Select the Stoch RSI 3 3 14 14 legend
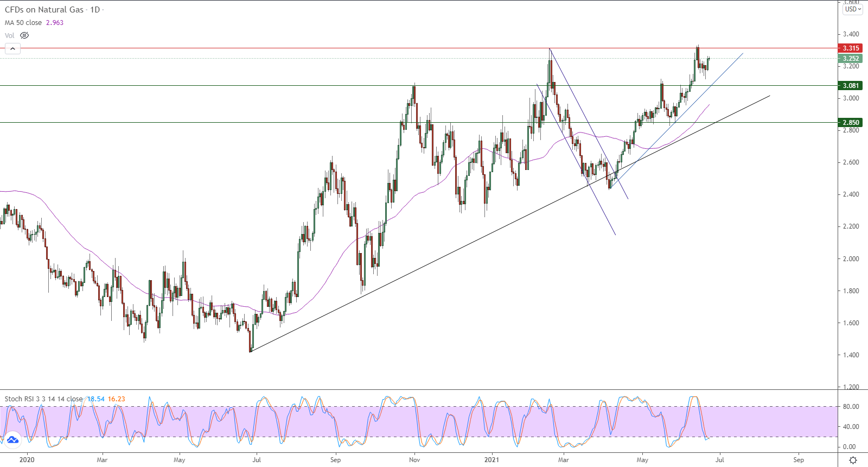This screenshot has height=467, width=868. coord(43,399)
